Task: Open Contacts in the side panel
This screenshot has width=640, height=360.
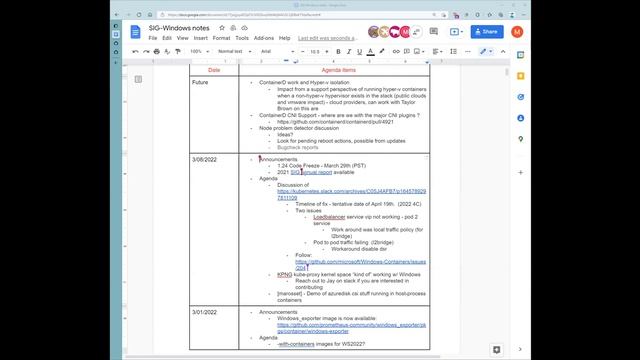Action: 520,118
